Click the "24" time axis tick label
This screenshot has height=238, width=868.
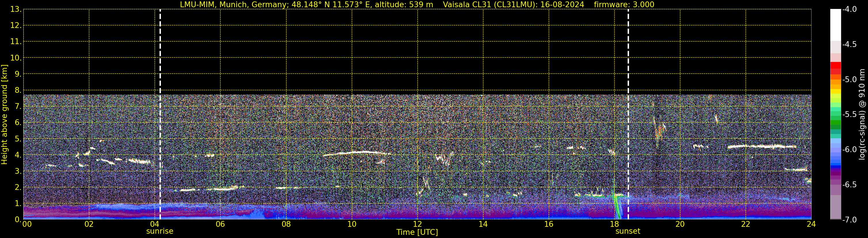point(811,224)
